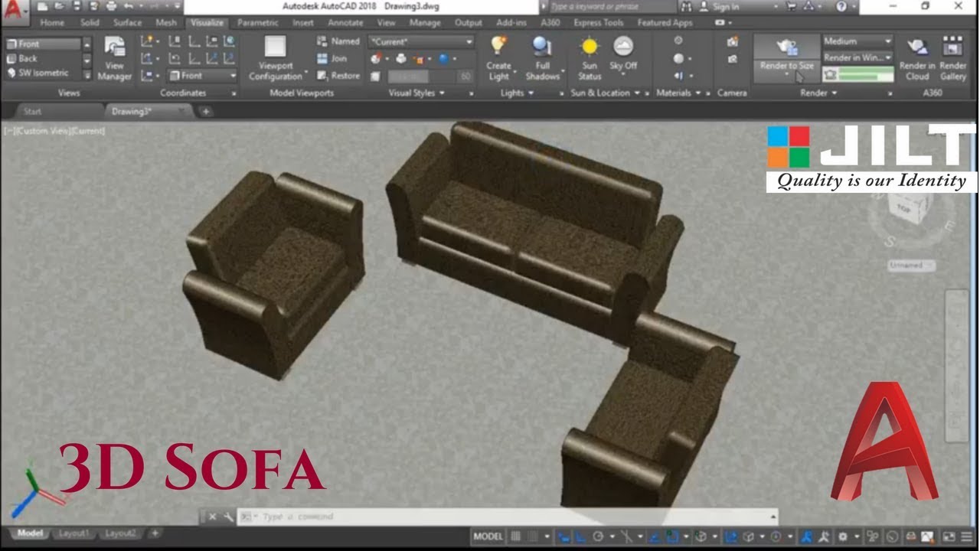The width and height of the screenshot is (980, 551).
Task: Open the Output ribbon tab
Action: [x=468, y=23]
